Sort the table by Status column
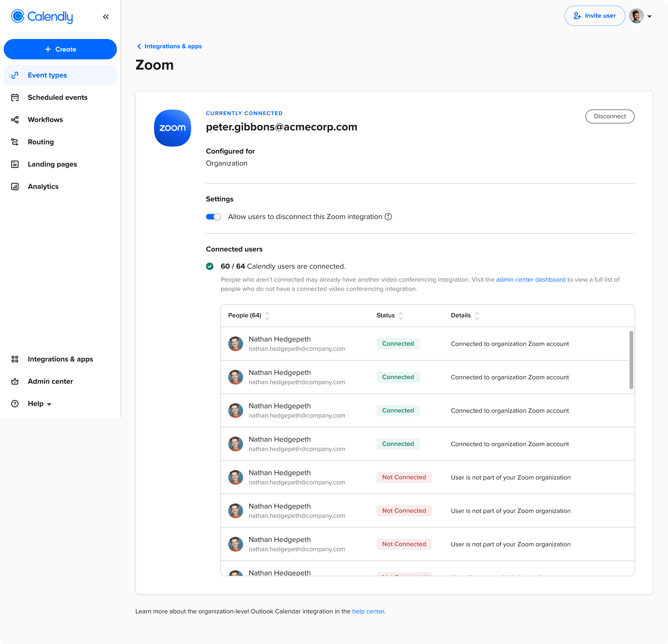Viewport: 668px width, 644px height. pyautogui.click(x=401, y=316)
